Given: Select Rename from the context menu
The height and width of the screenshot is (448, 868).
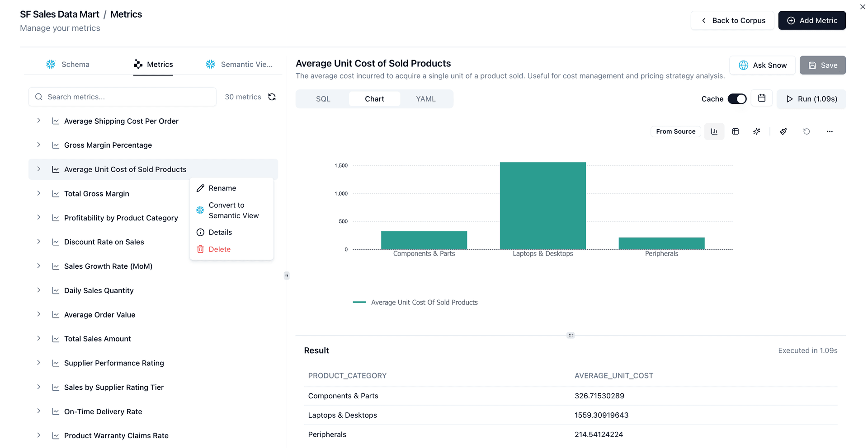Looking at the screenshot, I should coord(222,188).
